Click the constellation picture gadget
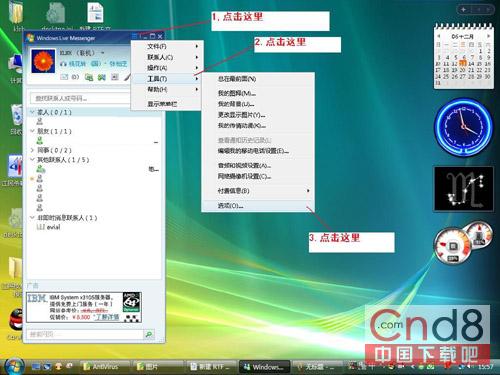This screenshot has height=375, width=500. [x=464, y=189]
